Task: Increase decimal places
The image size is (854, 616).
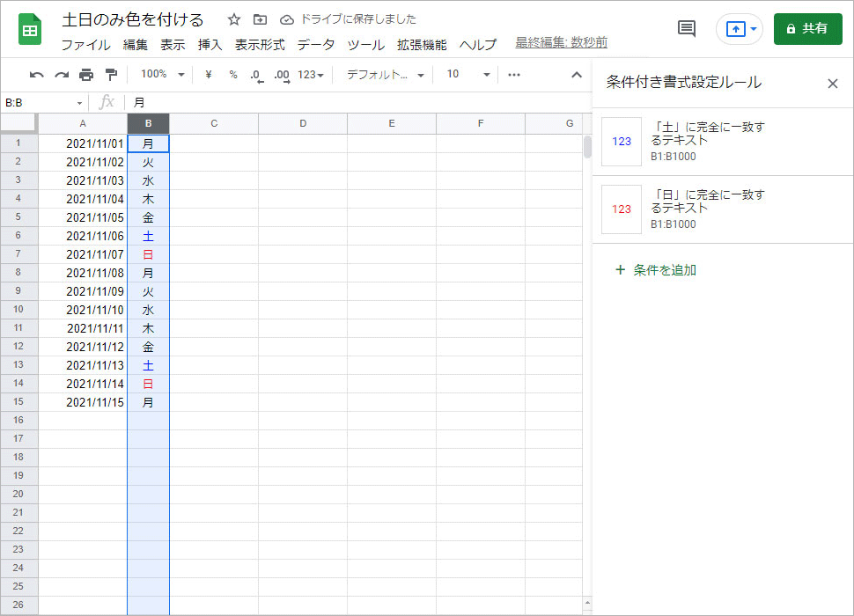Action: coord(282,75)
